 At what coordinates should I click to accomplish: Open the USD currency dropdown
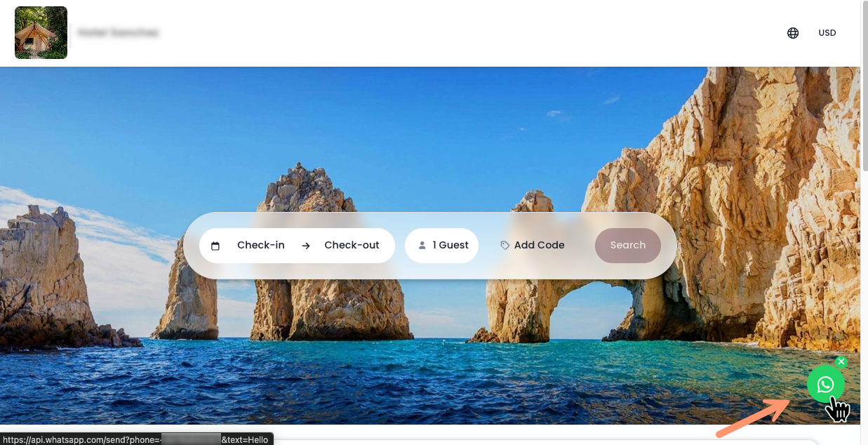pyautogui.click(x=827, y=33)
